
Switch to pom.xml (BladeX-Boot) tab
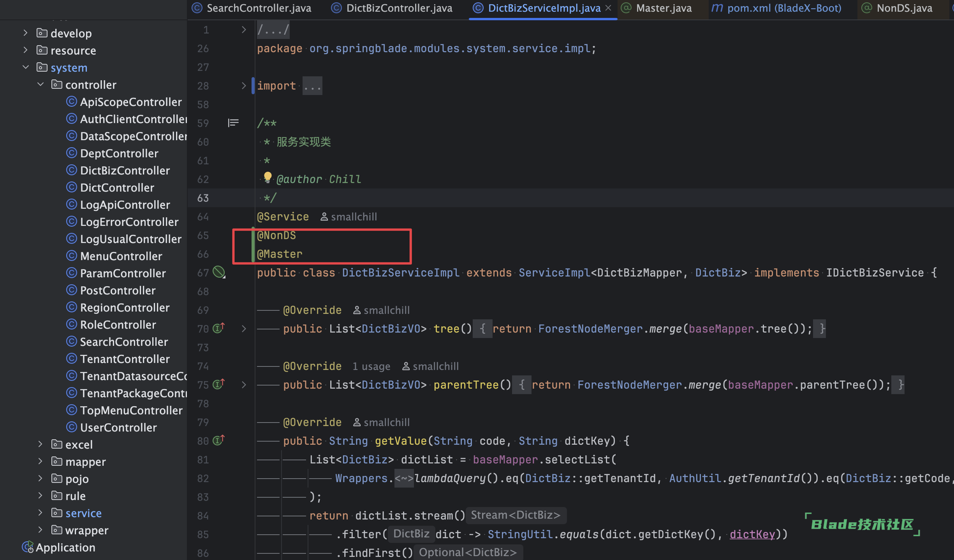coord(776,8)
